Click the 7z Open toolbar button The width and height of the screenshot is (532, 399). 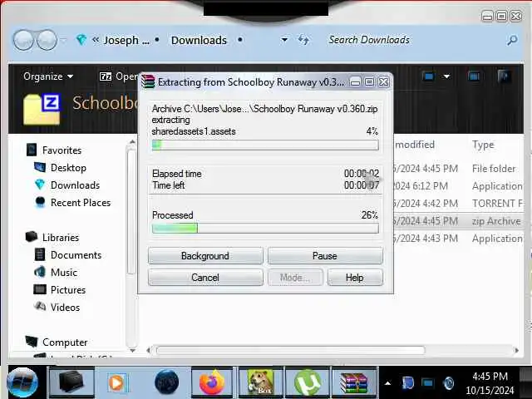click(118, 76)
